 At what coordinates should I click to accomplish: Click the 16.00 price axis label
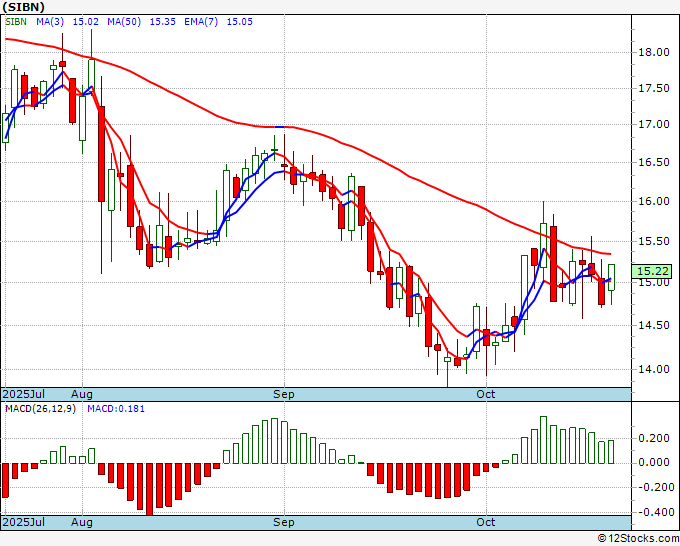click(x=654, y=201)
